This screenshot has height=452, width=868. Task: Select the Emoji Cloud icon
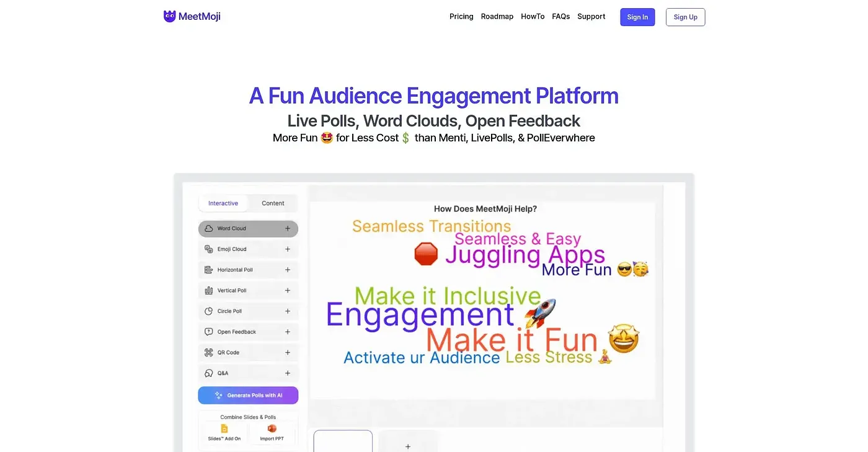click(209, 249)
